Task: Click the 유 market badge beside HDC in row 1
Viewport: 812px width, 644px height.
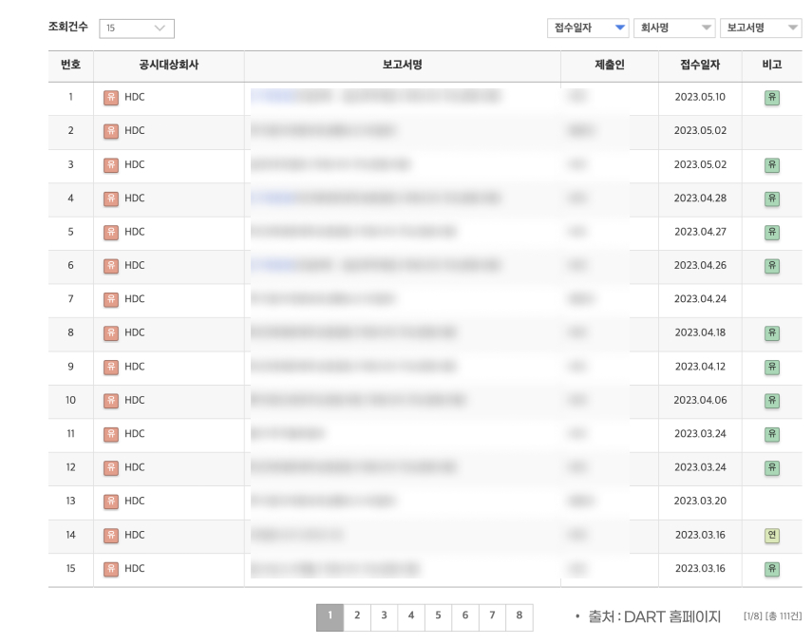Action: click(x=111, y=97)
